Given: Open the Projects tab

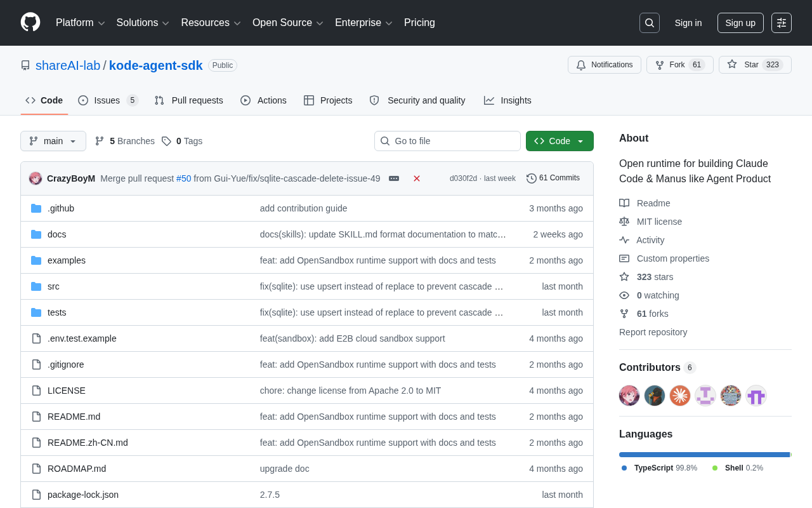Looking at the screenshot, I should pyautogui.click(x=328, y=100).
